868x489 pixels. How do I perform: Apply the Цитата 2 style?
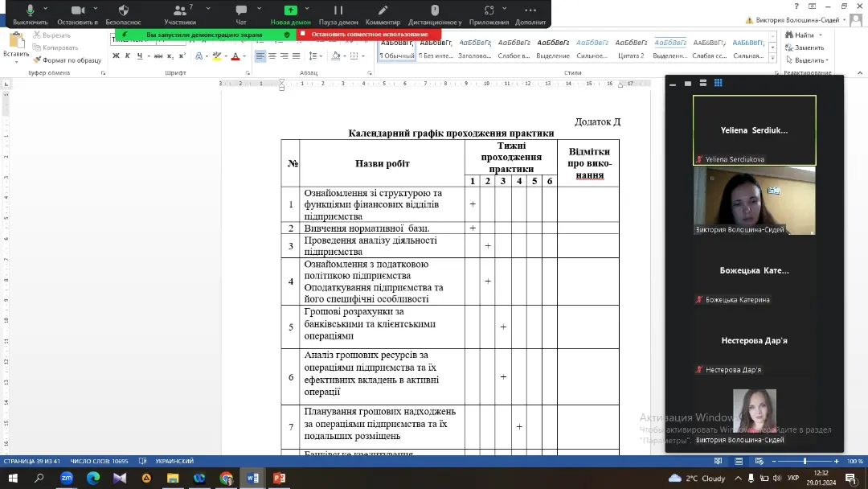(631, 48)
